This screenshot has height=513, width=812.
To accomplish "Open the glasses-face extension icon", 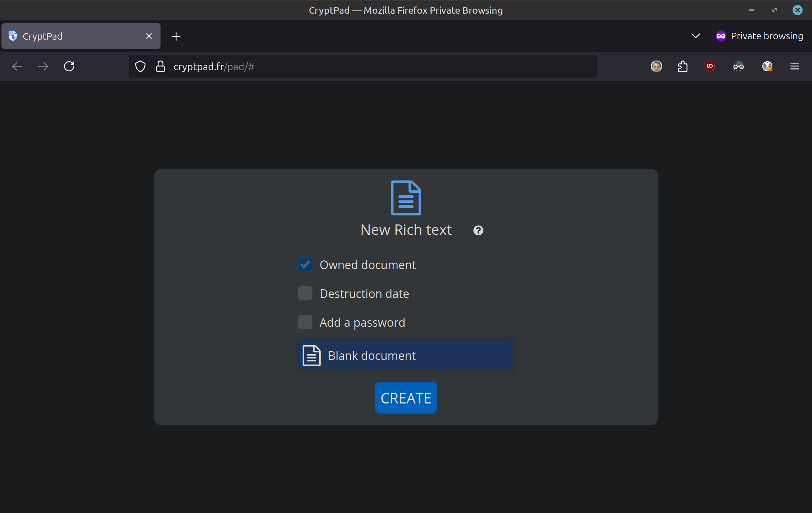I will coord(738,66).
